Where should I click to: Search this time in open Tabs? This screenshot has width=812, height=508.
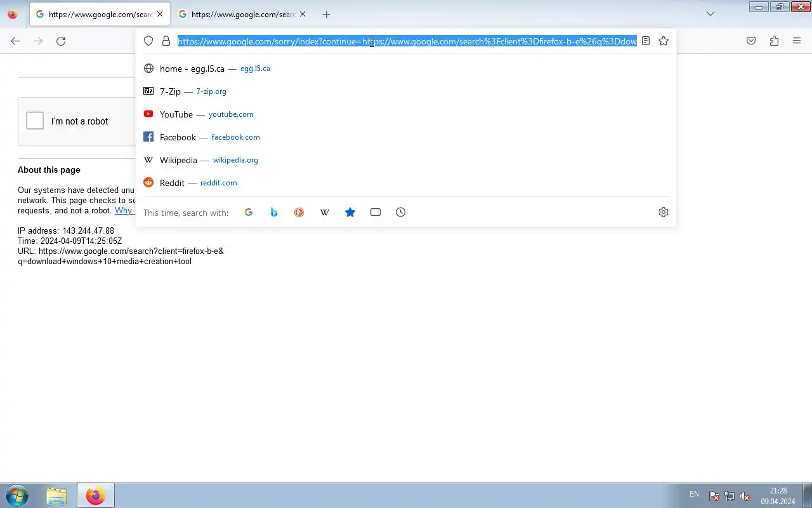376,212
